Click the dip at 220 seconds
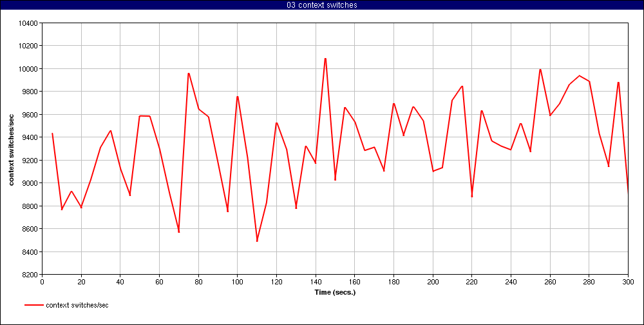This screenshot has width=644, height=325. pyautogui.click(x=472, y=195)
